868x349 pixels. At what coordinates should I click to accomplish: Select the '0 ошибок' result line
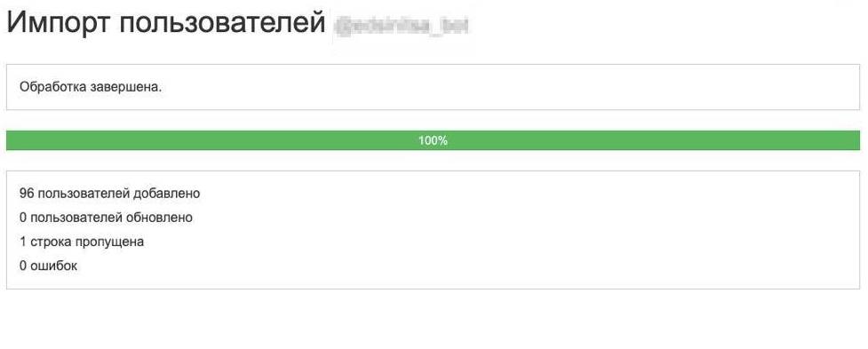tap(48, 266)
